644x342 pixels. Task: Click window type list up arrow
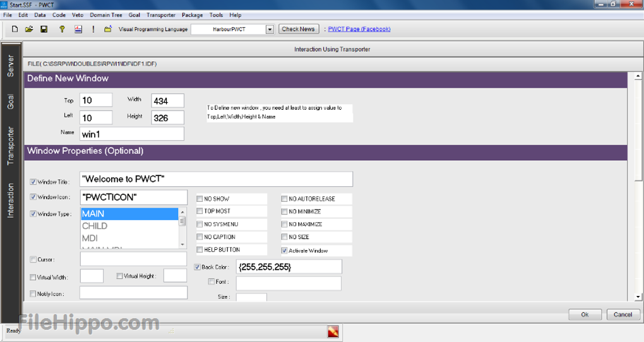point(182,211)
